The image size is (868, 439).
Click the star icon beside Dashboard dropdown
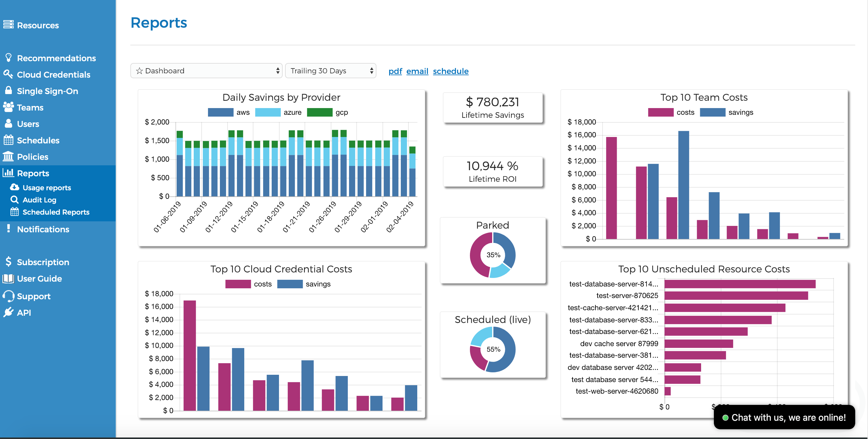pyautogui.click(x=139, y=71)
